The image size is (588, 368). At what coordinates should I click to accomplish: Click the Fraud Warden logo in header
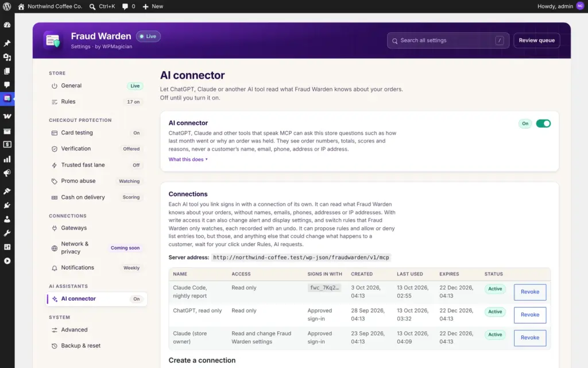53,40
